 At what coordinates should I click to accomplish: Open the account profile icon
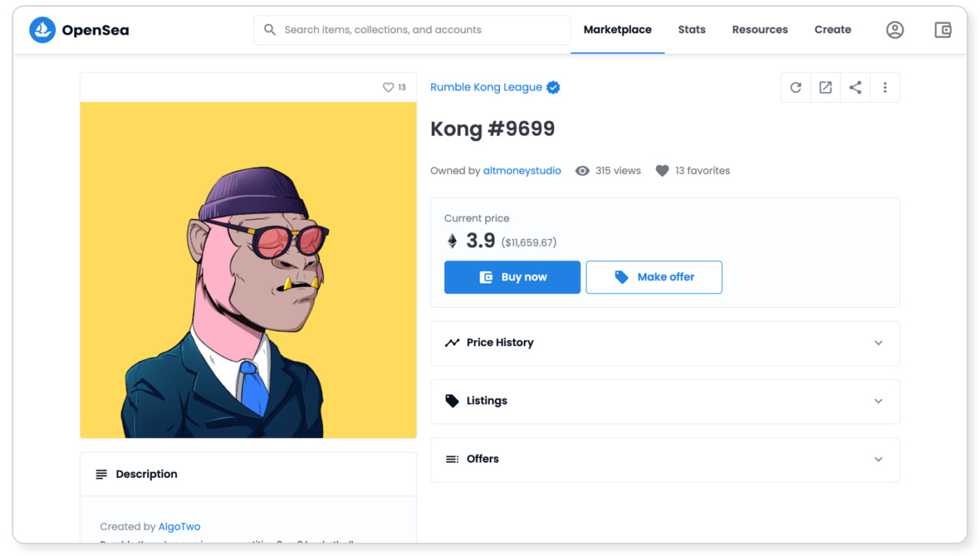click(x=894, y=30)
